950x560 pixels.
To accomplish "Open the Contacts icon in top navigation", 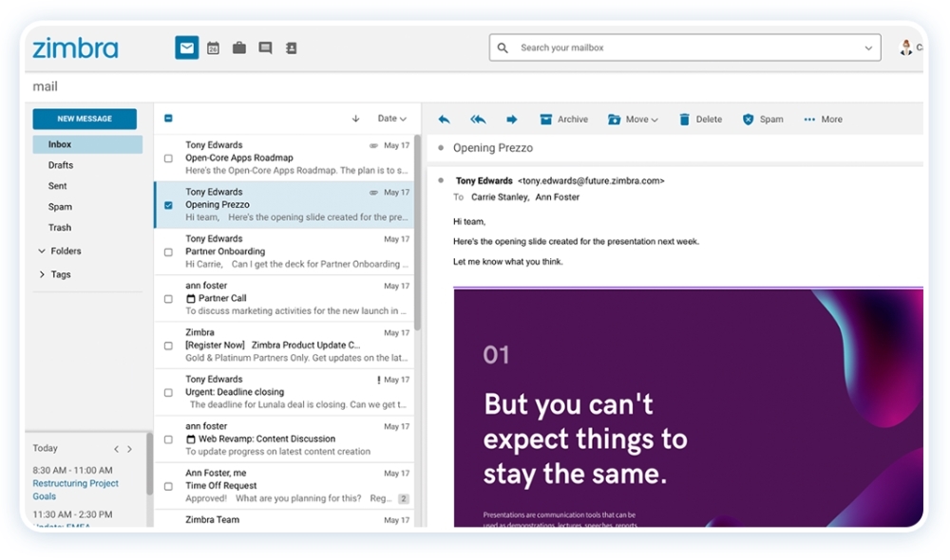I will tap(291, 47).
